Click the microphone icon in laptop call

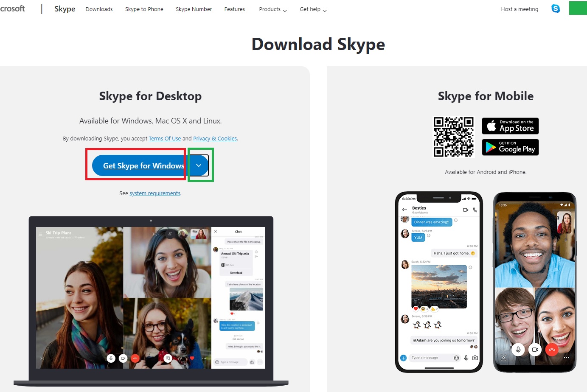(x=111, y=358)
